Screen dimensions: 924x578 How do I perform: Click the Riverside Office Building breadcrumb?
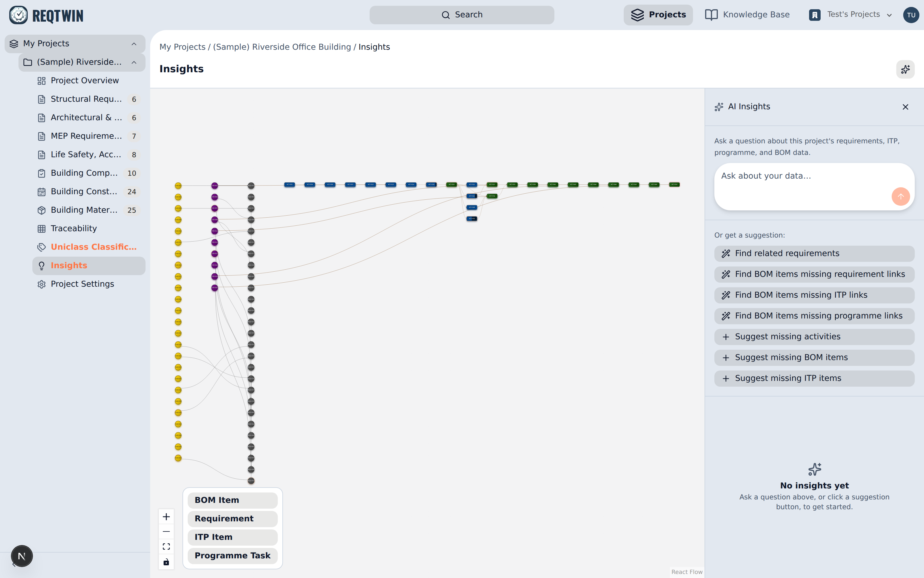tap(282, 47)
